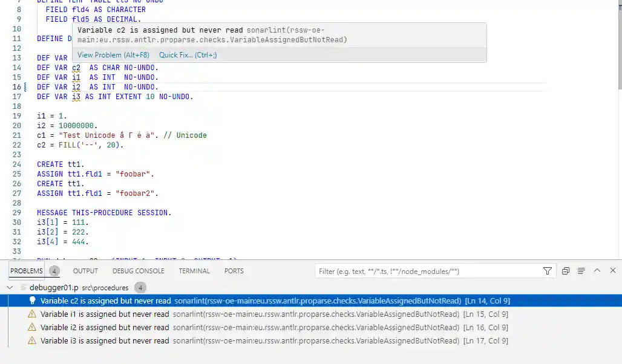Maximize the panel with the chevron-up icon
The height and width of the screenshot is (364, 622).
point(597,271)
